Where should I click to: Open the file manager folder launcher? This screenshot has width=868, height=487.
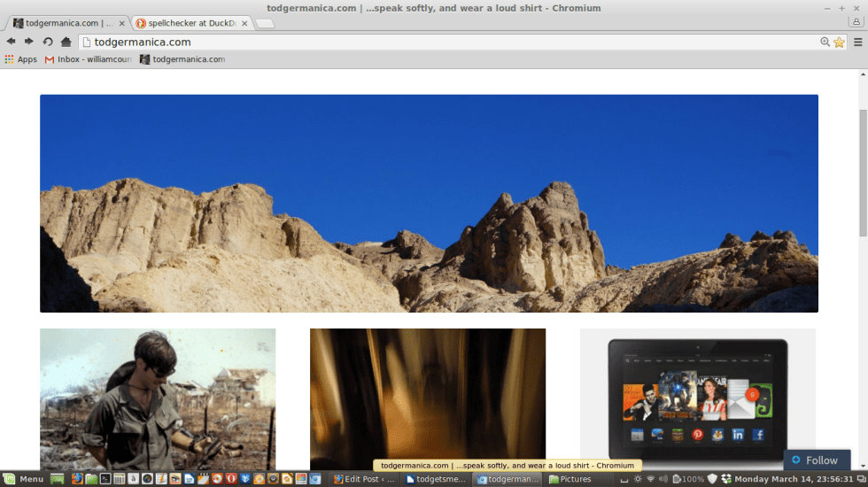point(91,479)
